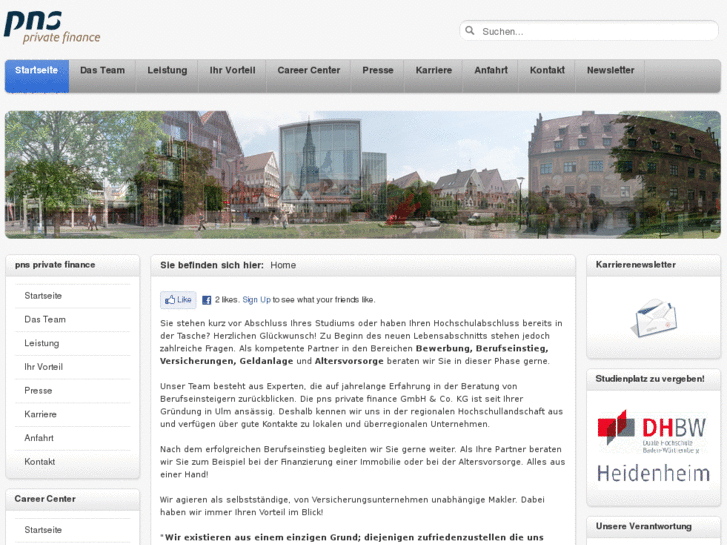Focus the Suchen search field

589,31
